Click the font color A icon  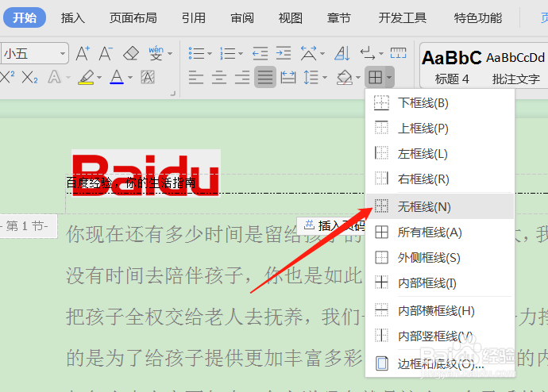pyautogui.click(x=117, y=77)
